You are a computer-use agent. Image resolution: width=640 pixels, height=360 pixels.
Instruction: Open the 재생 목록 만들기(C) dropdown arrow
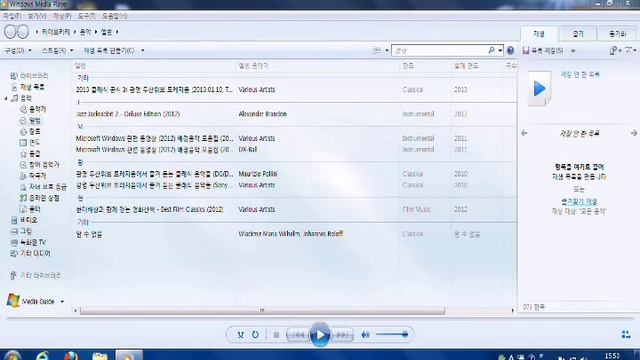142,51
